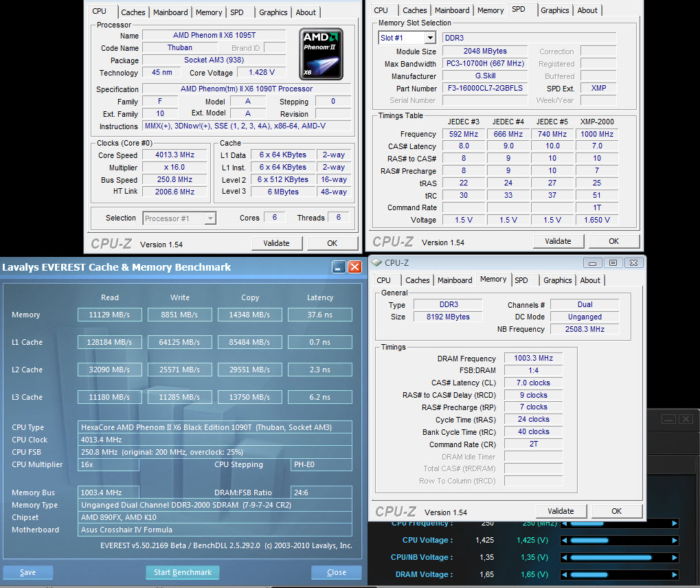
Task: Switch to Caches tab in the CPU-Z processor window
Action: 133,12
